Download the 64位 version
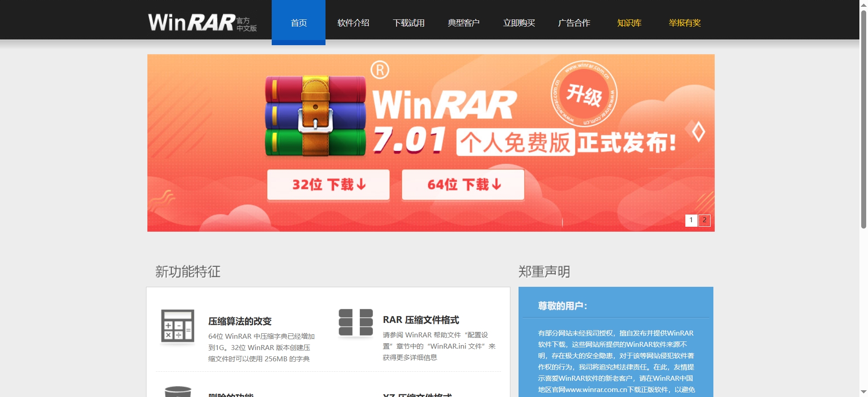The image size is (868, 397). click(x=463, y=184)
